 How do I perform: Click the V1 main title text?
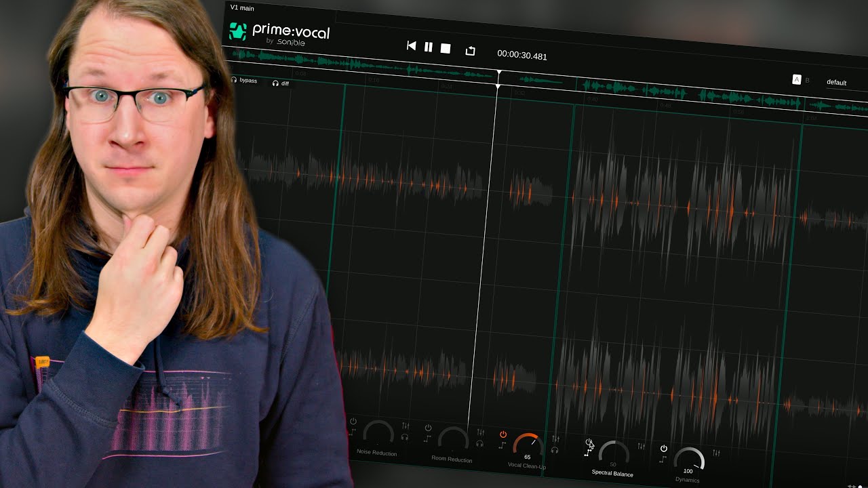pyautogui.click(x=242, y=8)
